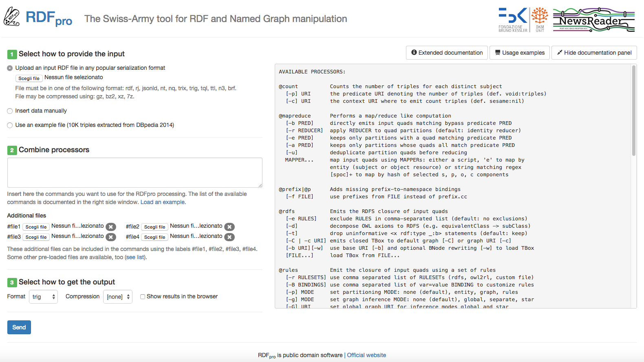Click the @mapreduce processor entry
The height and width of the screenshot is (362, 644).
coord(295,116)
